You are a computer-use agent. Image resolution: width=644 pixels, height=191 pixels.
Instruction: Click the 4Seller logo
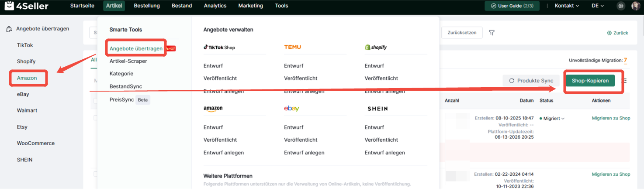click(27, 6)
